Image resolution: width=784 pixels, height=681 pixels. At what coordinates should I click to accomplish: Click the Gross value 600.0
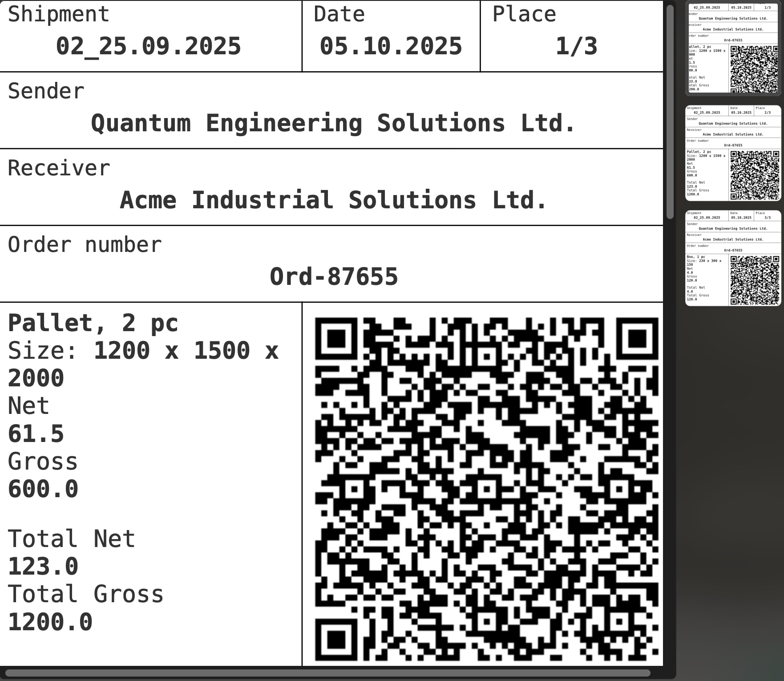(x=43, y=488)
